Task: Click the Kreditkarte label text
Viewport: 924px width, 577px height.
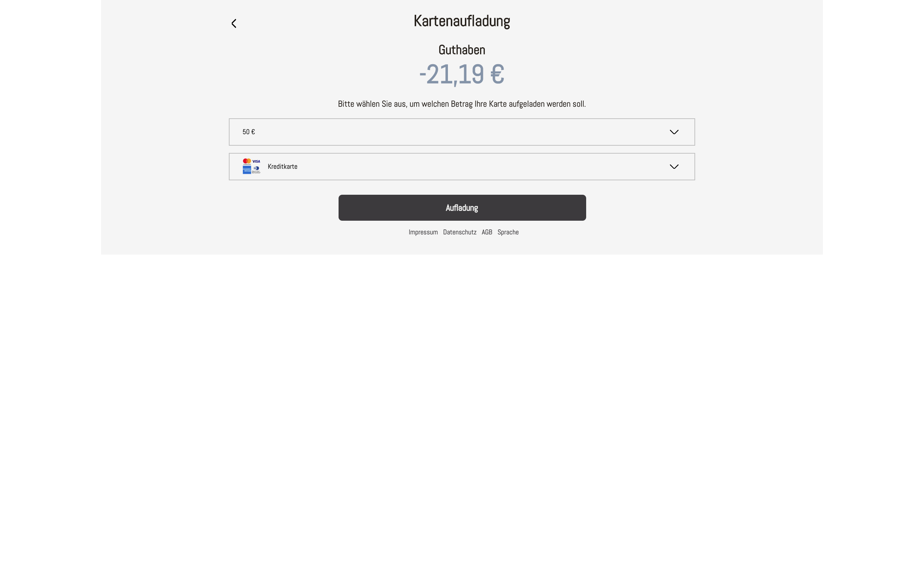Action: 283,167
